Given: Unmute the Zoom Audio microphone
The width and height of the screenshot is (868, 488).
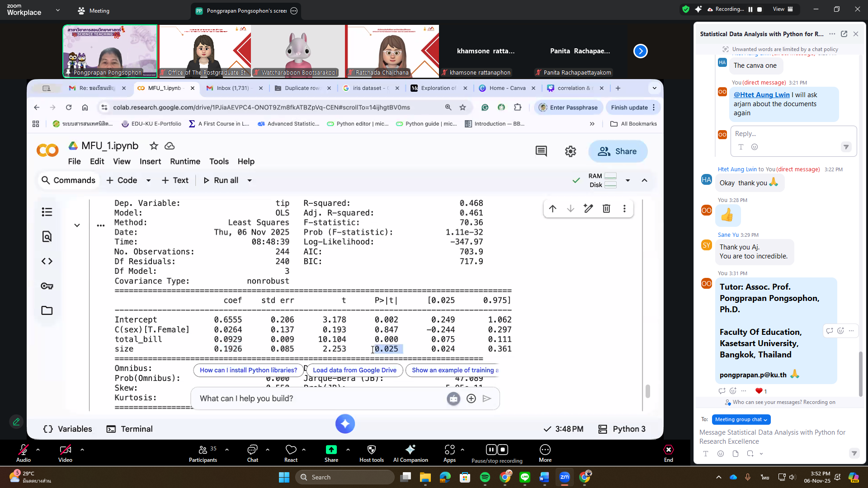Looking at the screenshot, I should (x=24, y=450).
